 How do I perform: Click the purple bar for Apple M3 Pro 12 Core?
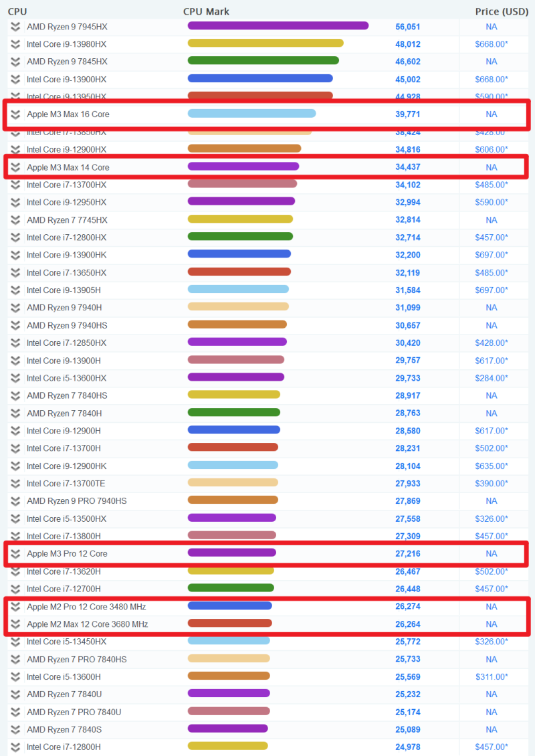coord(232,553)
